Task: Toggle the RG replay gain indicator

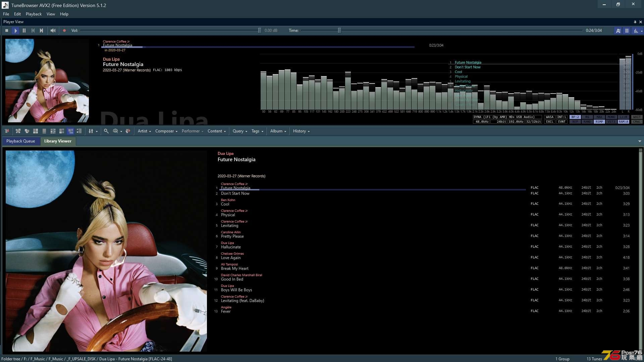Action: click(587, 117)
